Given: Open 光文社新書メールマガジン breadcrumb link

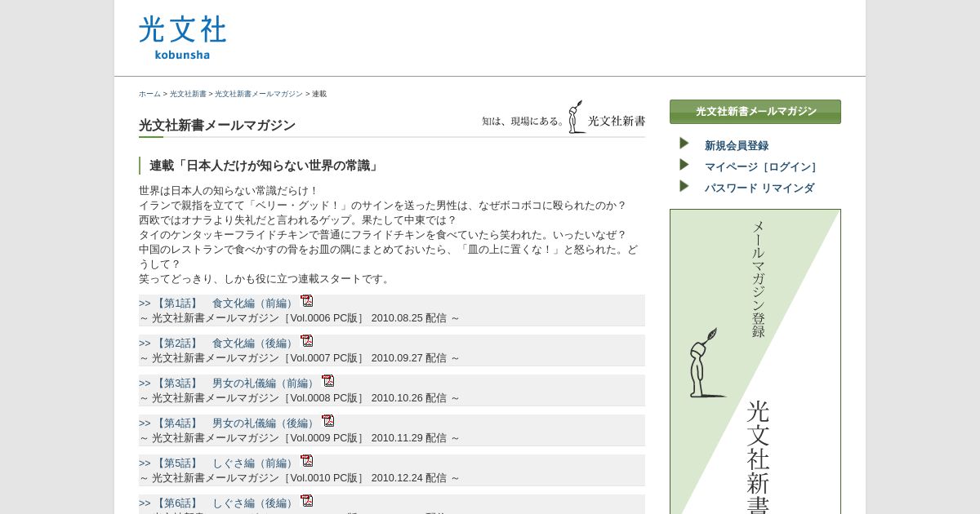Looking at the screenshot, I should [259, 94].
